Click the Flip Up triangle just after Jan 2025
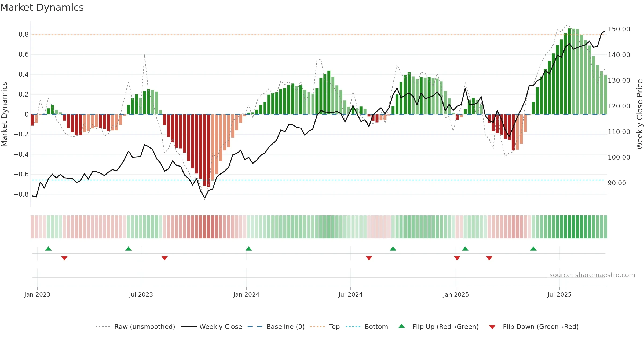644x362 pixels. [465, 249]
